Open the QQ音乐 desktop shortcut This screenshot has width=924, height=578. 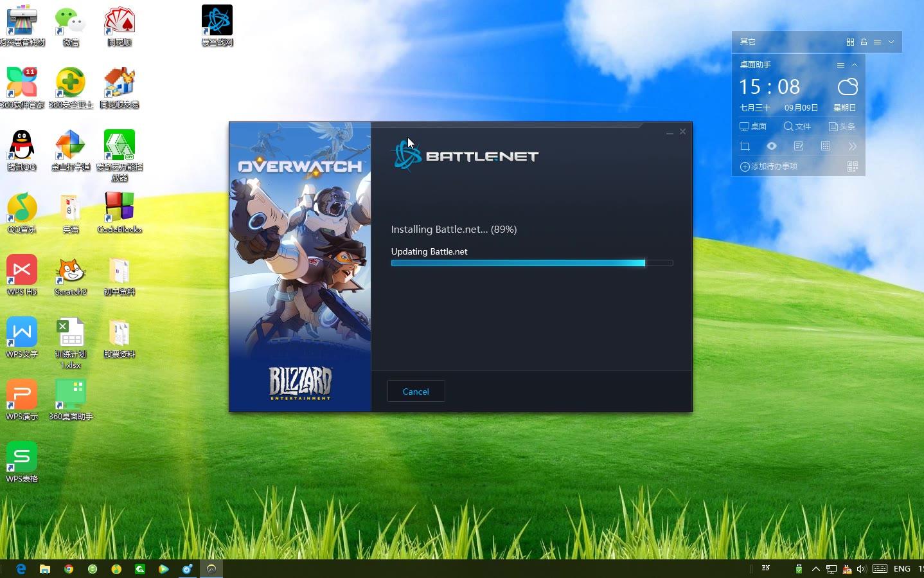pyautogui.click(x=22, y=213)
